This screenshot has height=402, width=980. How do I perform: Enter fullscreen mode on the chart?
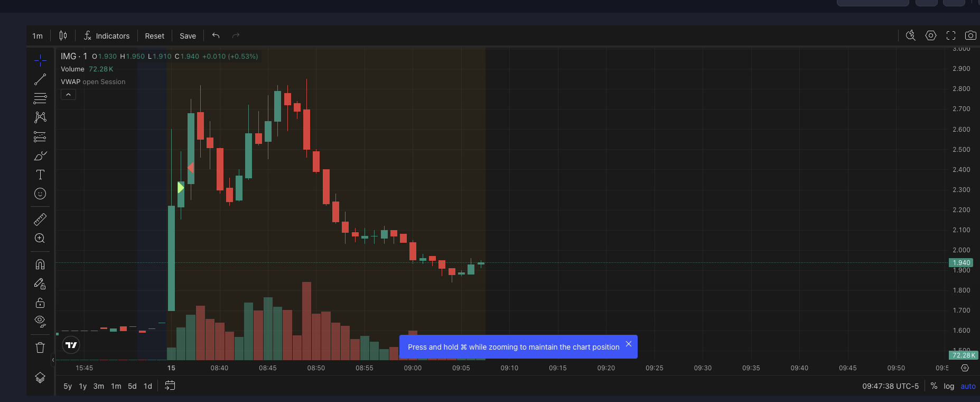pos(951,35)
